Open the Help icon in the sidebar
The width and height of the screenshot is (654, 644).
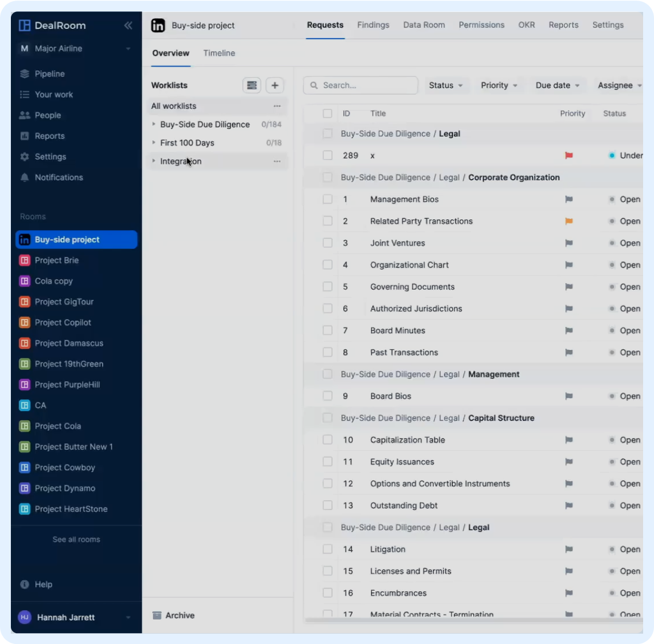[x=25, y=584]
